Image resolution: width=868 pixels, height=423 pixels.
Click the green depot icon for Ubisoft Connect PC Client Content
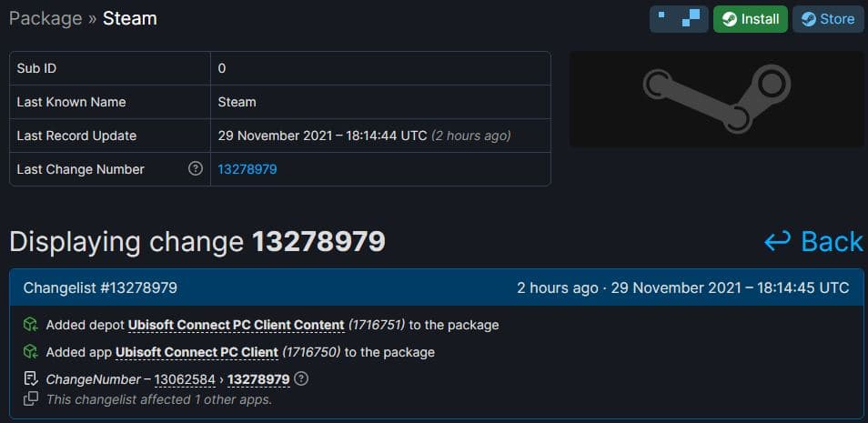[x=30, y=325]
